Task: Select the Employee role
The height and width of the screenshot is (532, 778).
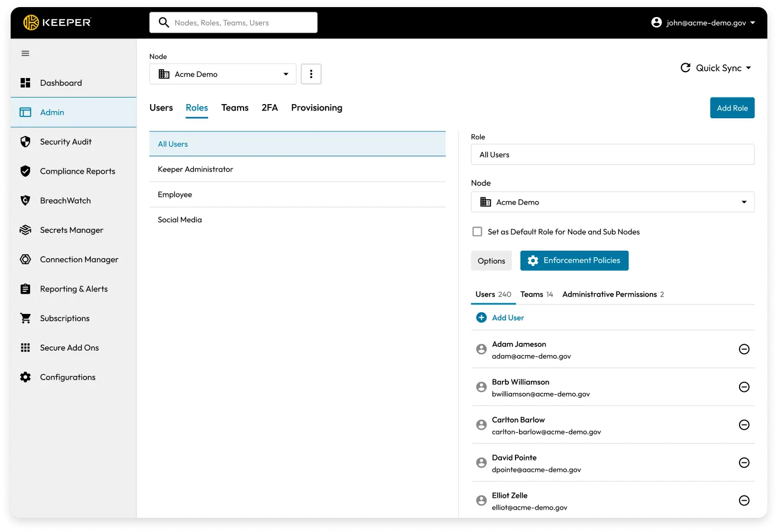Action: 297,194
